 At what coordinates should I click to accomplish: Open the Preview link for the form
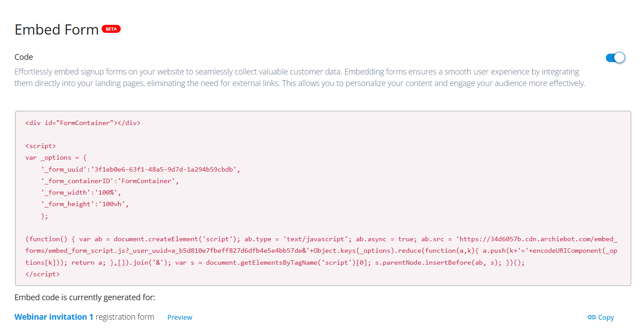pyautogui.click(x=180, y=317)
